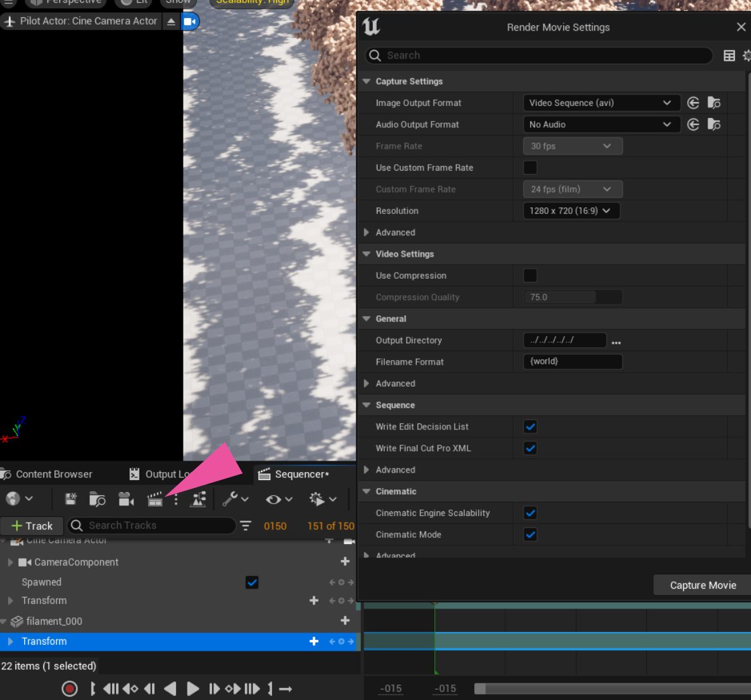This screenshot has width=751, height=700.
Task: Open the Resolution dropdown
Action: click(571, 211)
